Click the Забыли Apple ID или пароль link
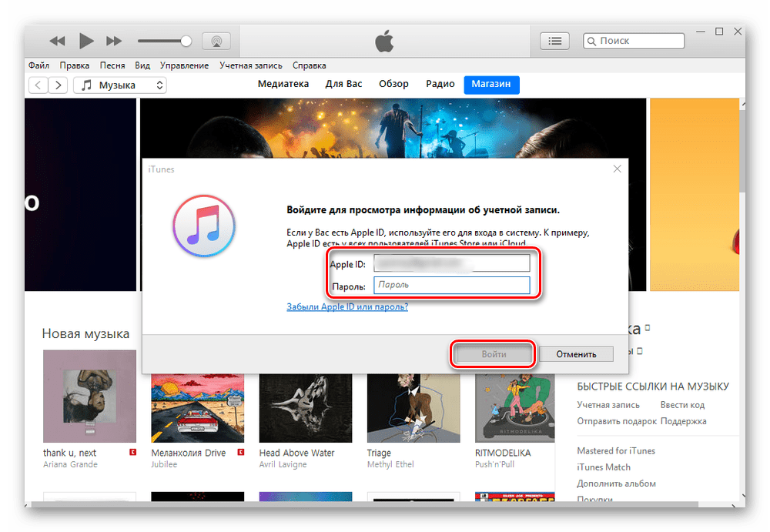770x532 pixels. point(346,306)
